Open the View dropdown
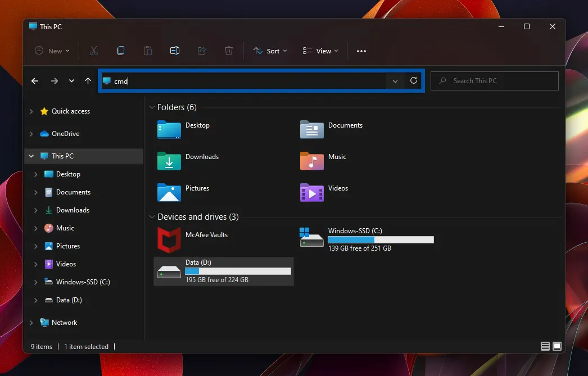Image resolution: width=588 pixels, height=376 pixels. [319, 51]
